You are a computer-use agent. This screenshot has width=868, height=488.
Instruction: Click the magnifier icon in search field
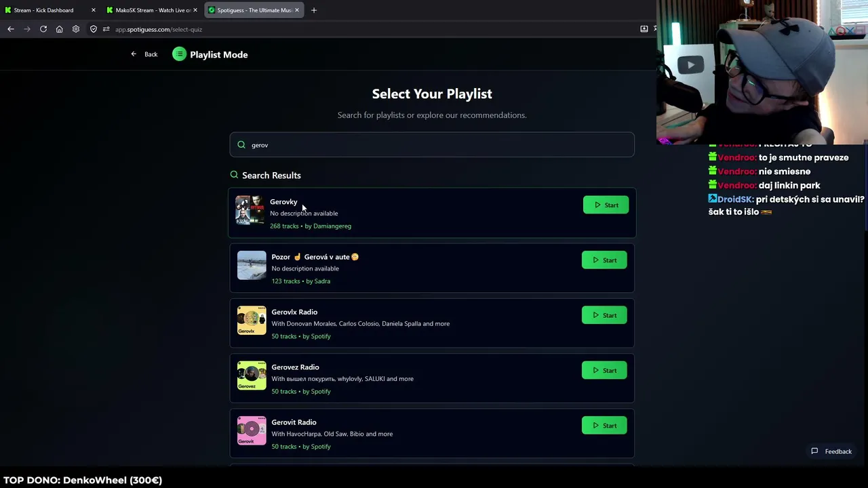pyautogui.click(x=241, y=144)
